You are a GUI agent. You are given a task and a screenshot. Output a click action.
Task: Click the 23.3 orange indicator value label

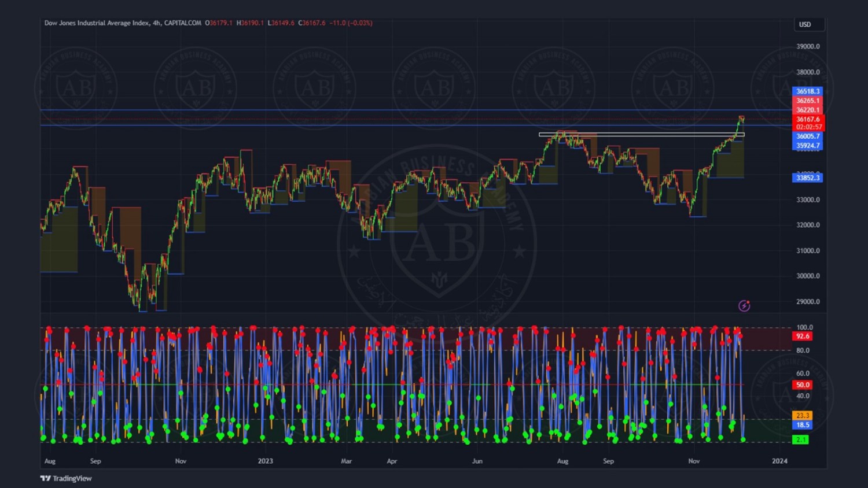pyautogui.click(x=802, y=415)
